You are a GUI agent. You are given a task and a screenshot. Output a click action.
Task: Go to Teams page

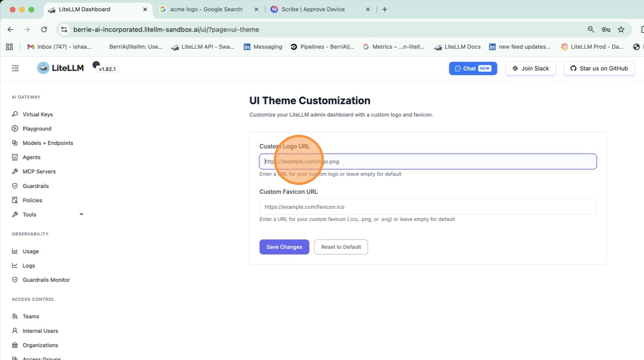click(31, 316)
